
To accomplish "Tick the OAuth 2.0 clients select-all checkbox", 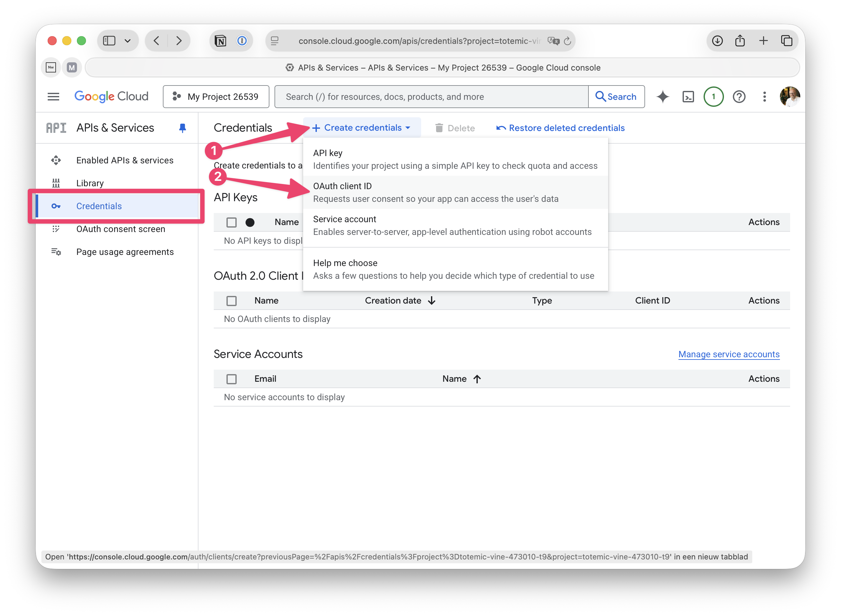I will coord(231,301).
